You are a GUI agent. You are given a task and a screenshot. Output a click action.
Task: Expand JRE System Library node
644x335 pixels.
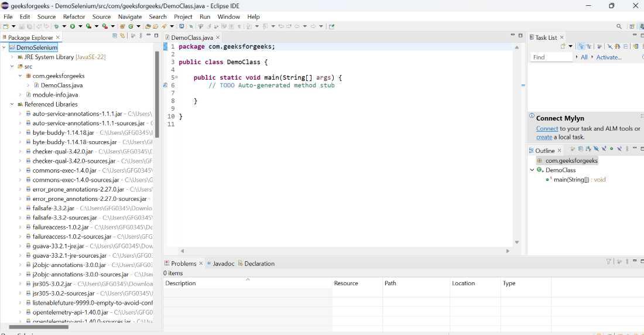12,57
